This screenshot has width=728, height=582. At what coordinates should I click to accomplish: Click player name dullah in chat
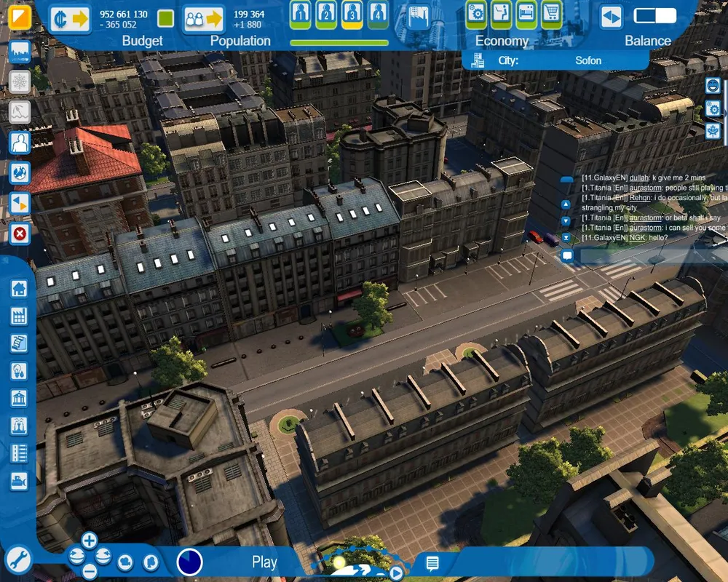click(638, 178)
